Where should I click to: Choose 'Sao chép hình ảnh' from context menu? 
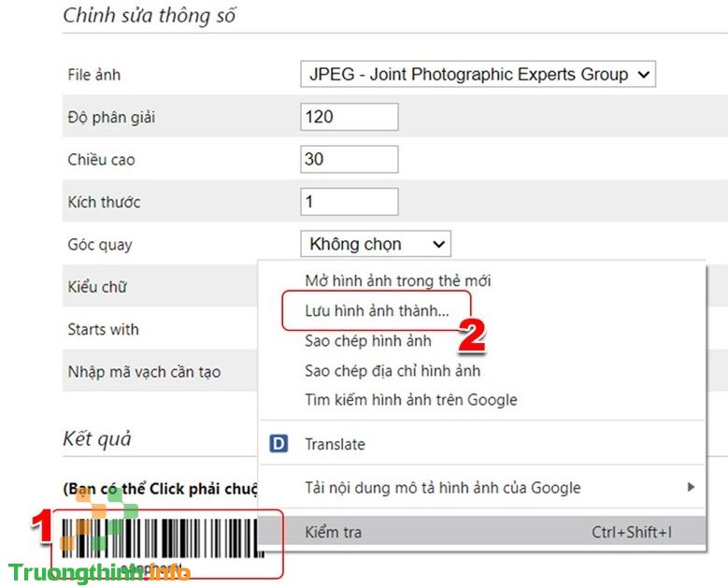click(x=368, y=341)
